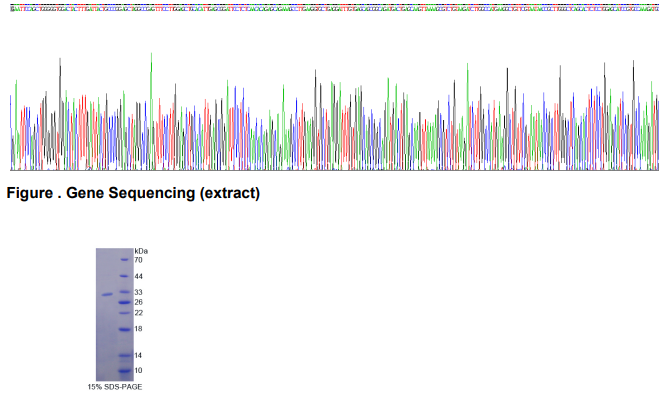Click the nucleotide sequence text strip
Image resolution: width=663 pixels, height=395 pixels.
pyautogui.click(x=334, y=8)
